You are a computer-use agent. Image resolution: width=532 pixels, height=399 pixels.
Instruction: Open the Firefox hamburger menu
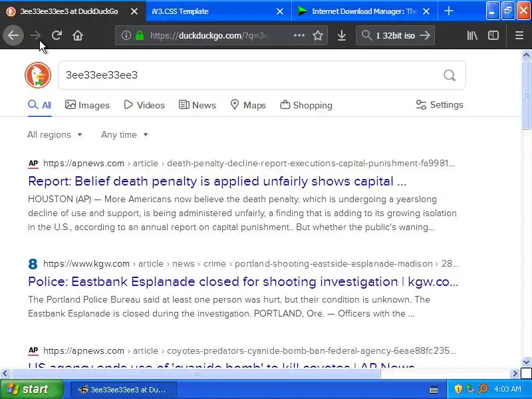(x=519, y=35)
